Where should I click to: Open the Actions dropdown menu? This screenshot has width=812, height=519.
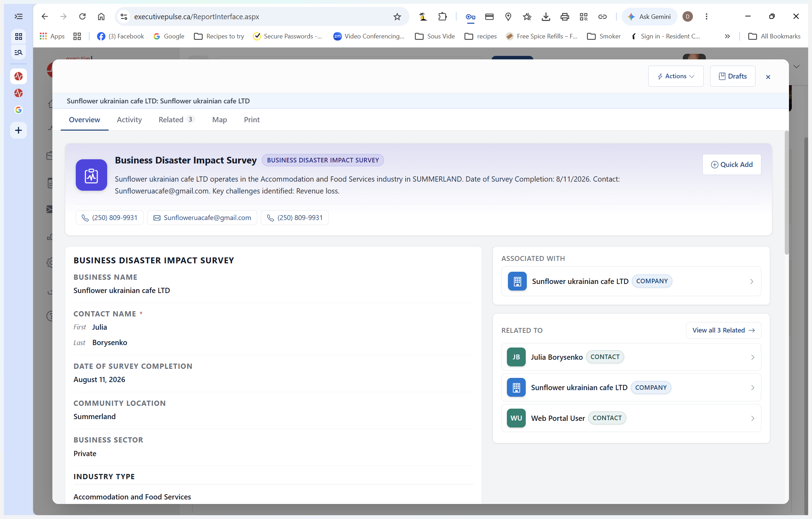coord(676,76)
